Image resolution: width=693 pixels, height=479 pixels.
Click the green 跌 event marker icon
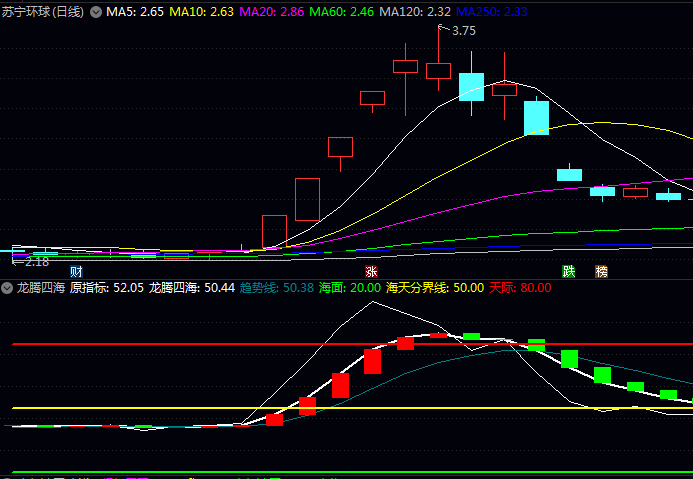tap(568, 271)
